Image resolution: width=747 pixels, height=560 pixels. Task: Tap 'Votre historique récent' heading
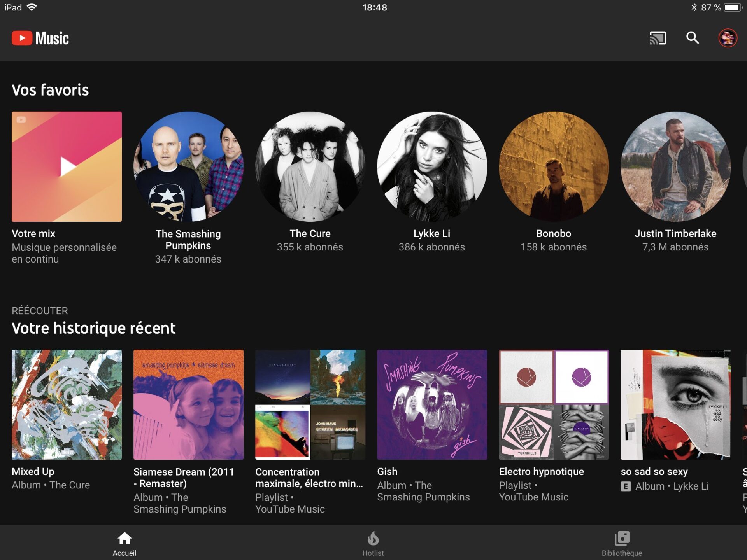93,328
